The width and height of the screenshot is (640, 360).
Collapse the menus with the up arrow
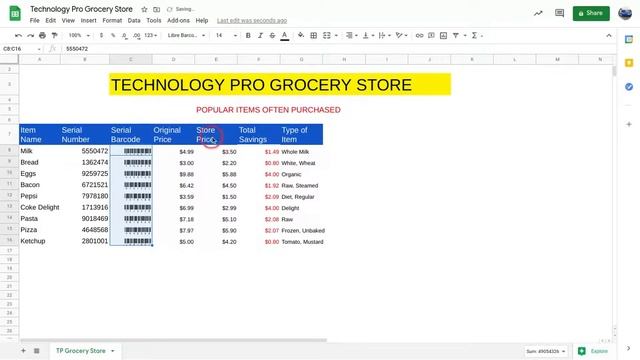click(609, 36)
